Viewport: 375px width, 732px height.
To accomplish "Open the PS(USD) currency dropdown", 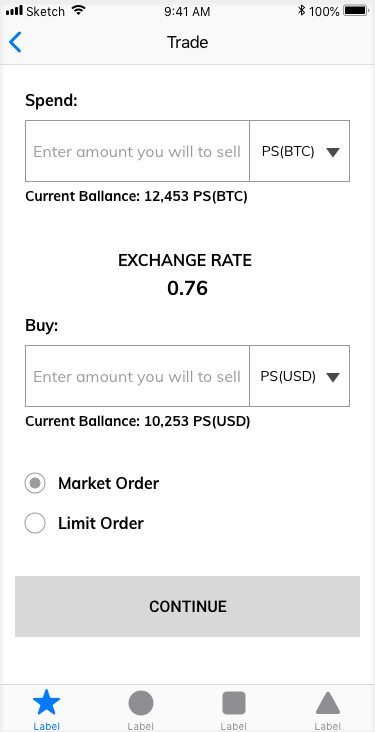I will click(x=299, y=376).
